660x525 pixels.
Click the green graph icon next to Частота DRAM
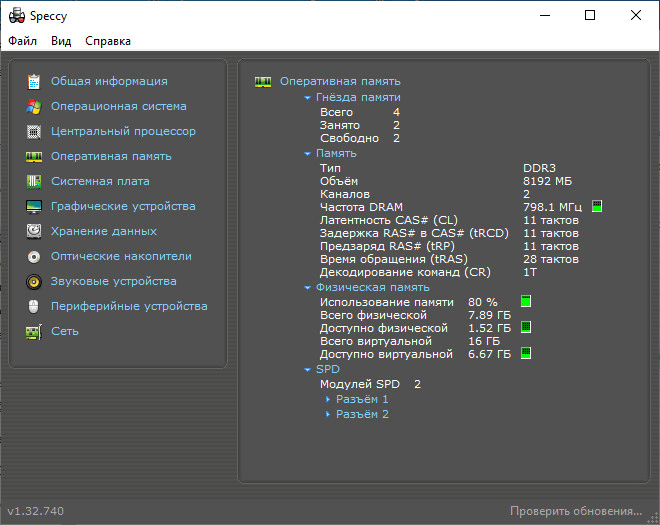click(597, 206)
